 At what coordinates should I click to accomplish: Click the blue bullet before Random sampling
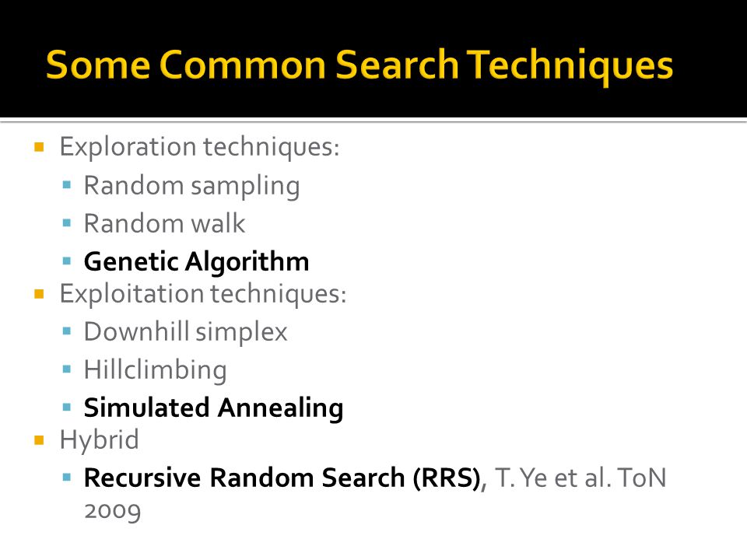67,185
